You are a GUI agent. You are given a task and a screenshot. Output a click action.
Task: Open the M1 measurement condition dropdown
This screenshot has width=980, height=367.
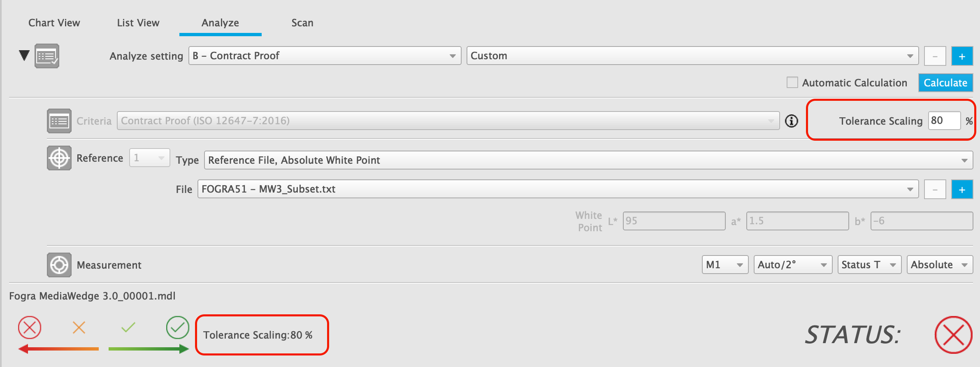pos(725,265)
